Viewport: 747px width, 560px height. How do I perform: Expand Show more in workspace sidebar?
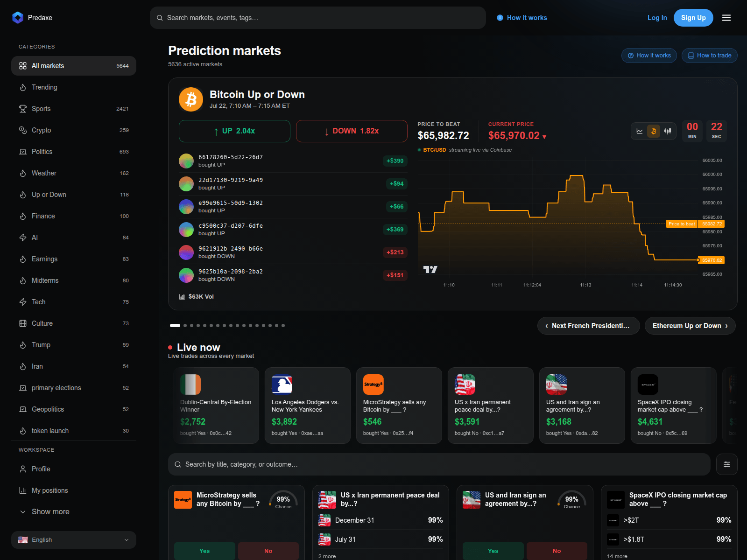tap(74, 512)
